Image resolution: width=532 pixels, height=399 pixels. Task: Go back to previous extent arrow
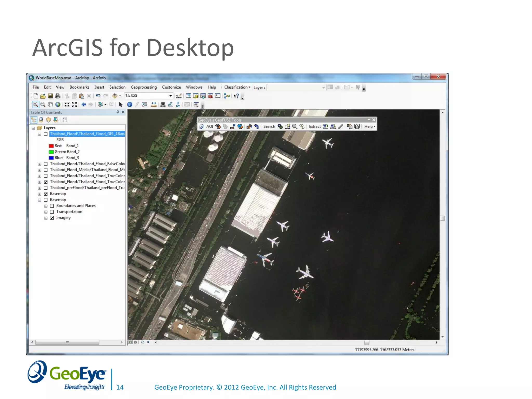click(84, 104)
